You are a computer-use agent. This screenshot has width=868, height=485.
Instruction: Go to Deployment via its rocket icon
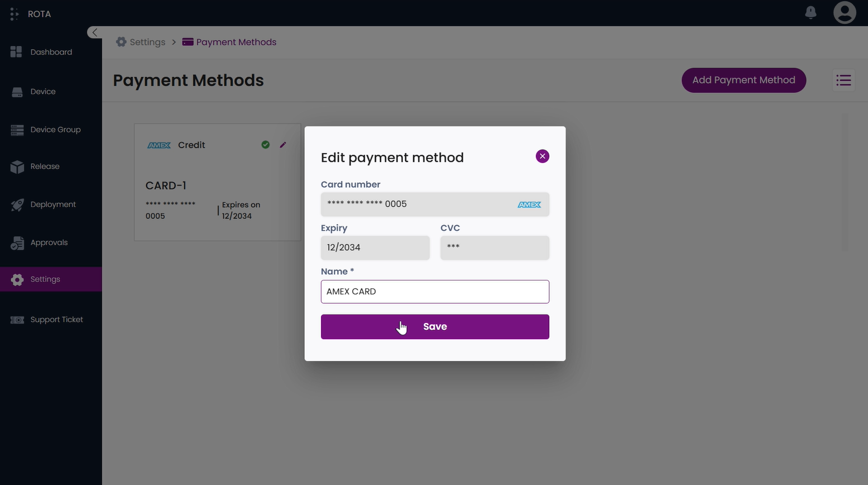[53, 204]
